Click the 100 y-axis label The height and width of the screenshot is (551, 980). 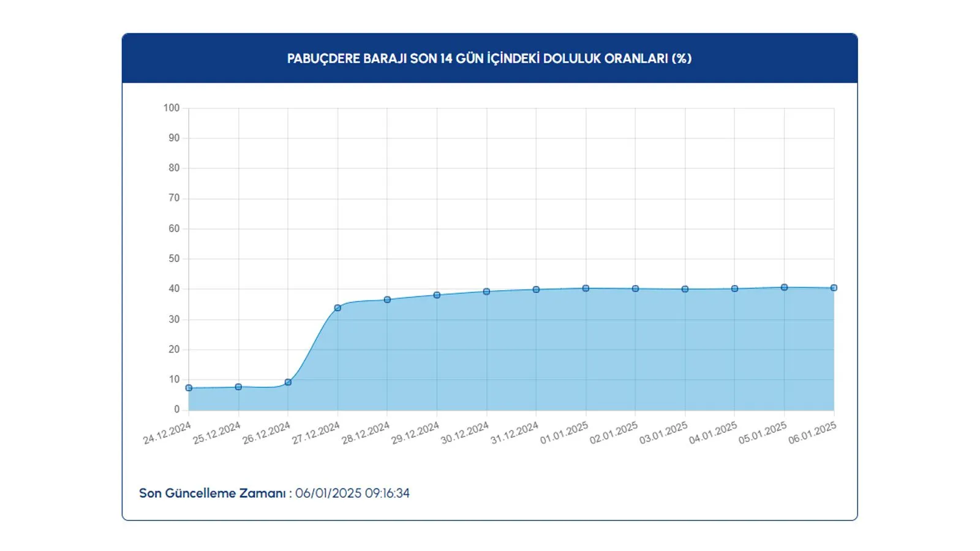[171, 108]
